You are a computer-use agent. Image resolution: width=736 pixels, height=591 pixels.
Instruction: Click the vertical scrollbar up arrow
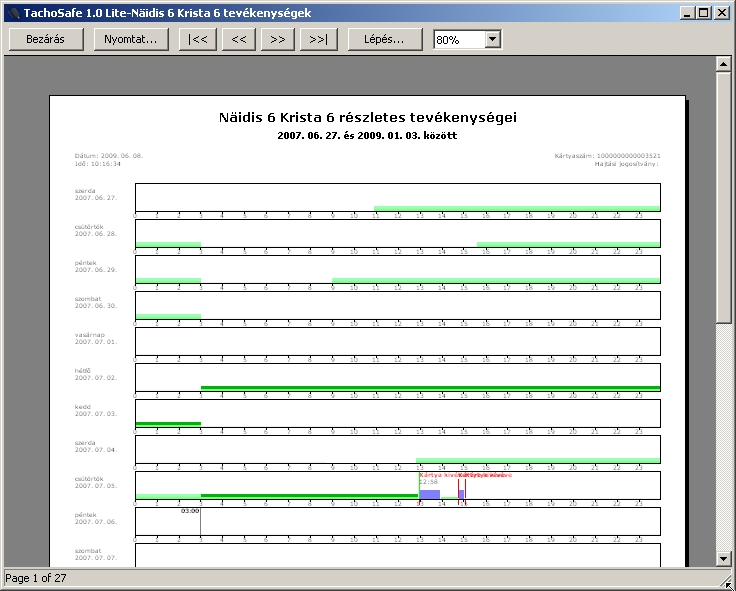point(723,64)
